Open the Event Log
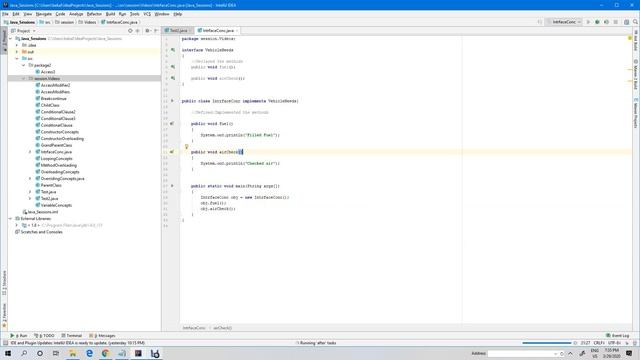Image resolution: width=640 pixels, height=360 pixels. (618, 336)
